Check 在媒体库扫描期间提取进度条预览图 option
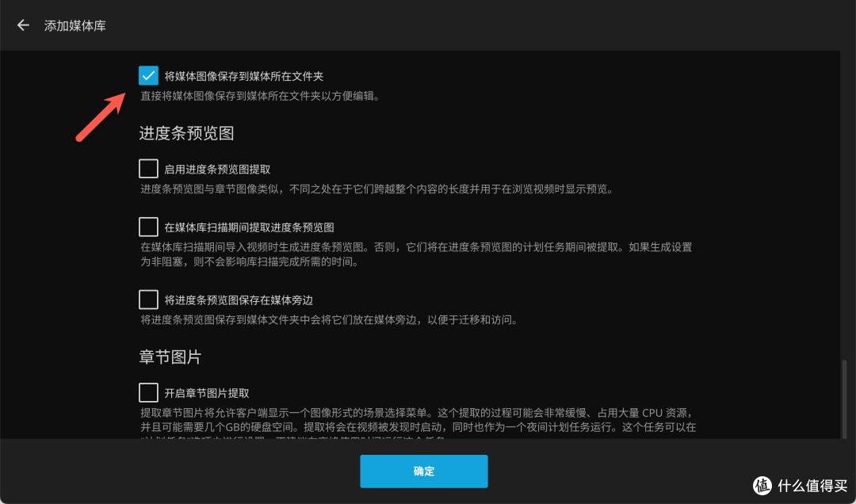 point(148,227)
